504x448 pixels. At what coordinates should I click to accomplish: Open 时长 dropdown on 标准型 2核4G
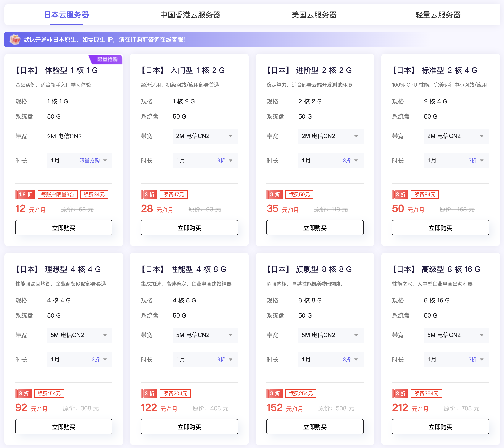pyautogui.click(x=456, y=160)
